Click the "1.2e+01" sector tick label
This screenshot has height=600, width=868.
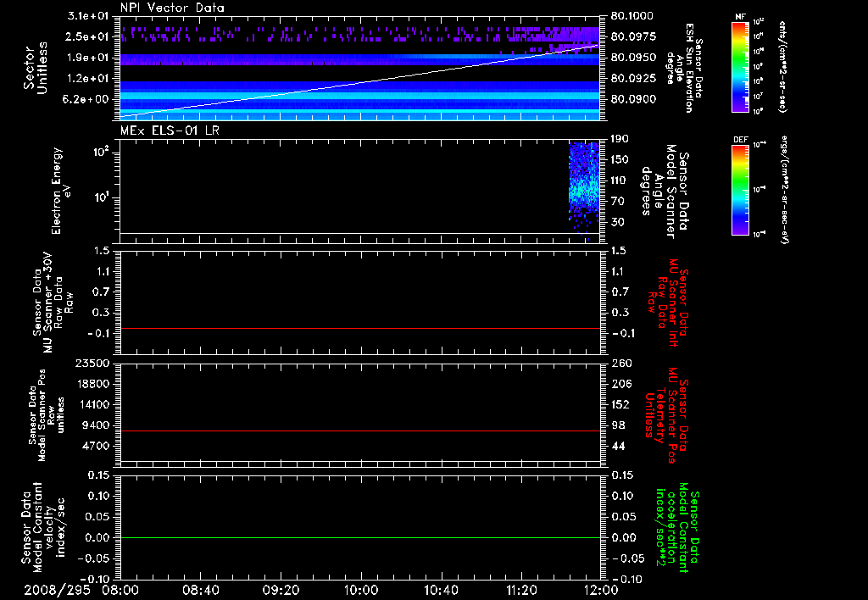(x=88, y=79)
